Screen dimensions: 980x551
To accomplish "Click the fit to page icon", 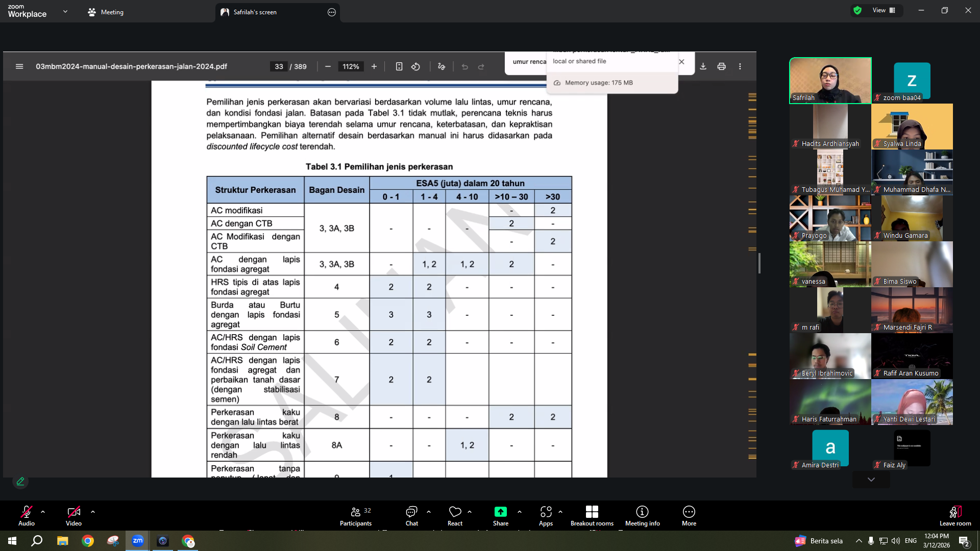I will pos(399,66).
